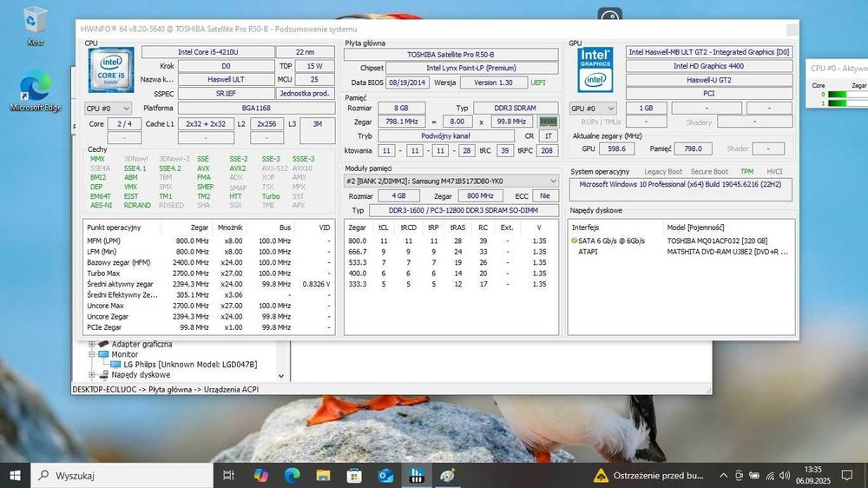The width and height of the screenshot is (868, 488).
Task: Click the green memory module icon
Action: (548, 122)
